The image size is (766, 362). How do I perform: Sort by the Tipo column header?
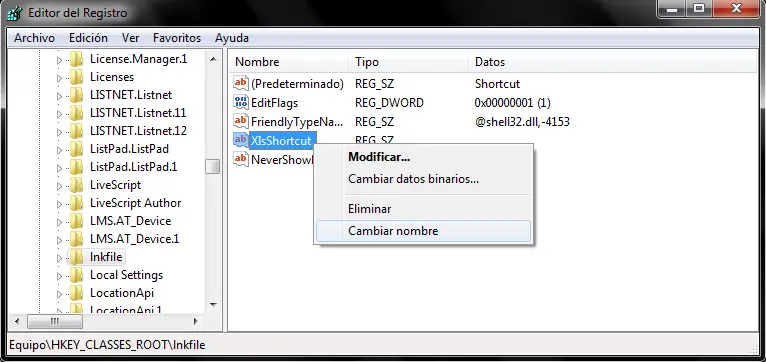408,62
